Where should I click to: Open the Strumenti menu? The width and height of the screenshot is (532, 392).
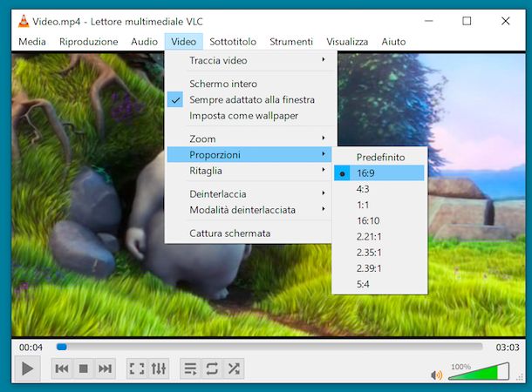pyautogui.click(x=291, y=42)
